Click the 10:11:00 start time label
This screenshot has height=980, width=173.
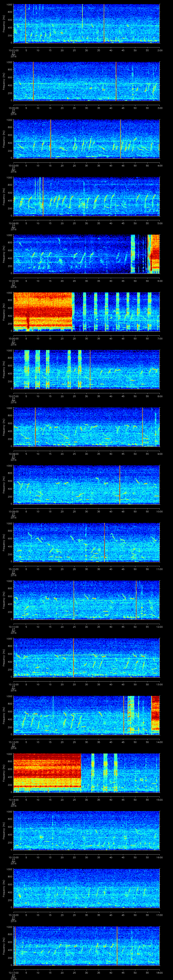pyautogui.click(x=13, y=627)
